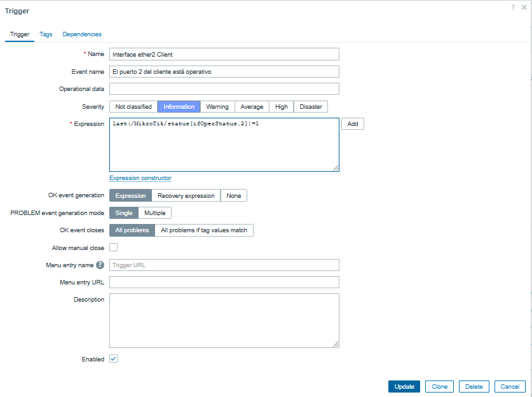Click inside the Description text area
The height and width of the screenshot is (397, 532).
224,321
